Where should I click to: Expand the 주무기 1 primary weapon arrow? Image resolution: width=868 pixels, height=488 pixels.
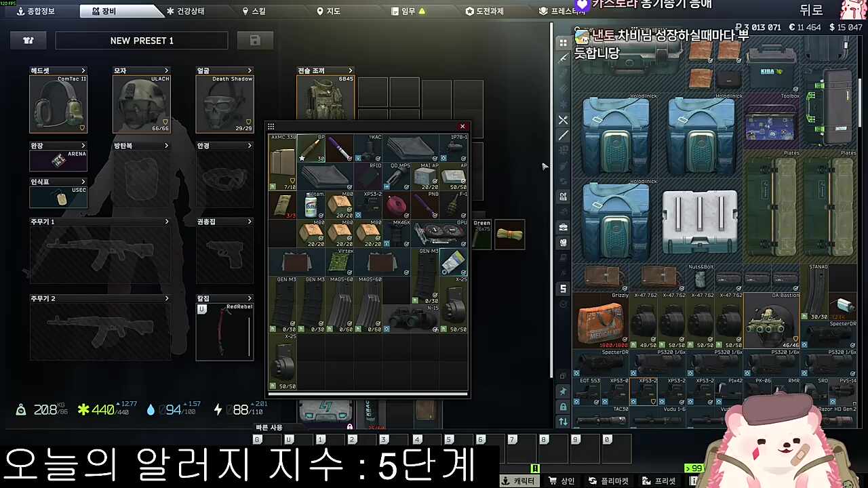point(167,222)
